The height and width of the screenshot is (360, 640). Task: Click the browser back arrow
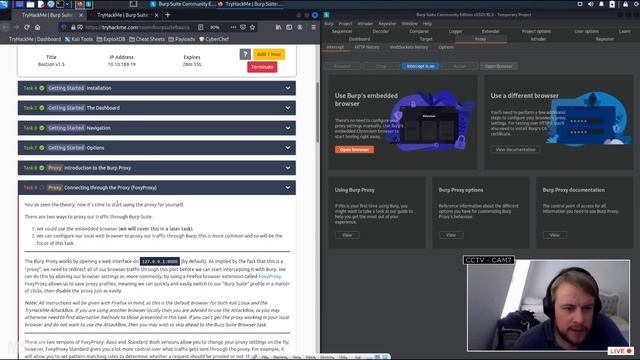click(x=5, y=27)
